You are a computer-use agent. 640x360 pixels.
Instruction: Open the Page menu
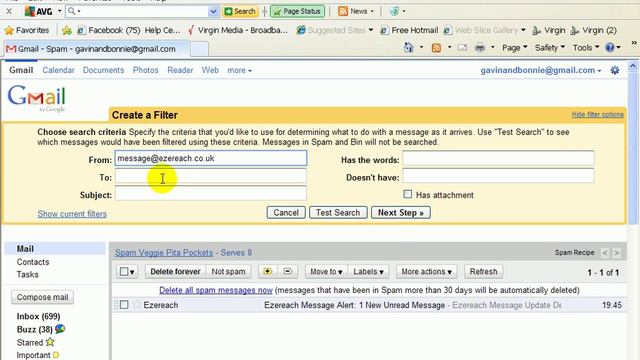pos(514,48)
